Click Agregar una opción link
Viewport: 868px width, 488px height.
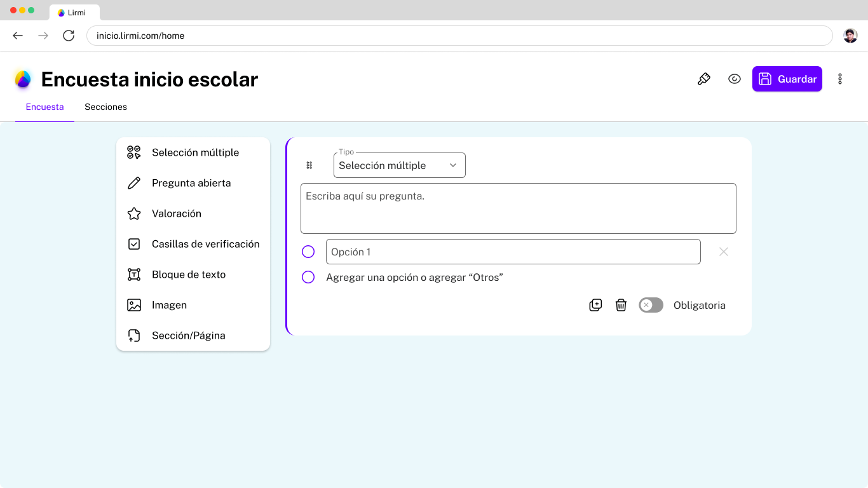pyautogui.click(x=372, y=277)
